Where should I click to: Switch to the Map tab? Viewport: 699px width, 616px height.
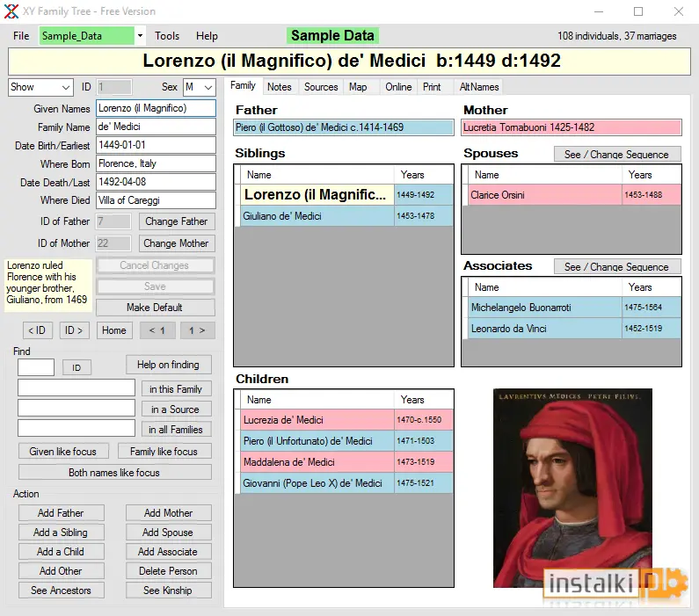click(358, 87)
